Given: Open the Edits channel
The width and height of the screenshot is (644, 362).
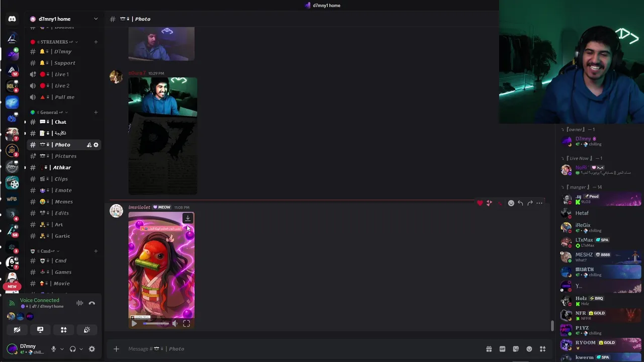Looking at the screenshot, I should point(64,213).
